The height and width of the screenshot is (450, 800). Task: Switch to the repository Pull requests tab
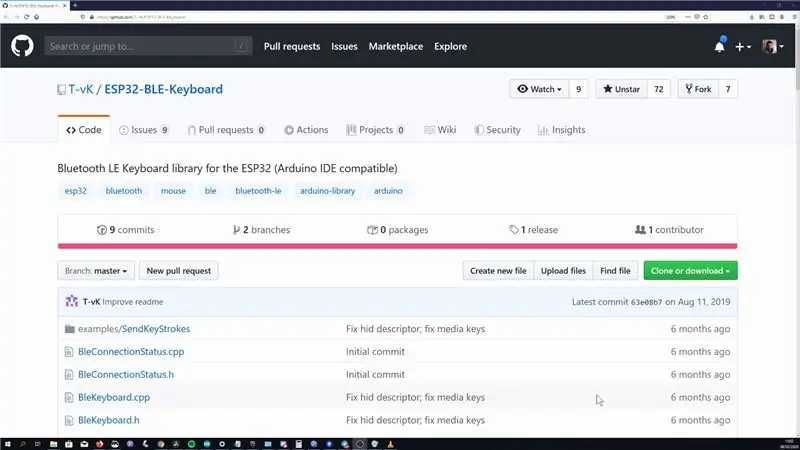[226, 130]
